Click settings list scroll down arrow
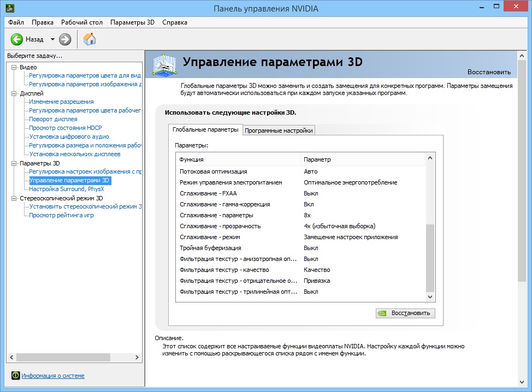This screenshot has height=392, width=532. click(430, 296)
